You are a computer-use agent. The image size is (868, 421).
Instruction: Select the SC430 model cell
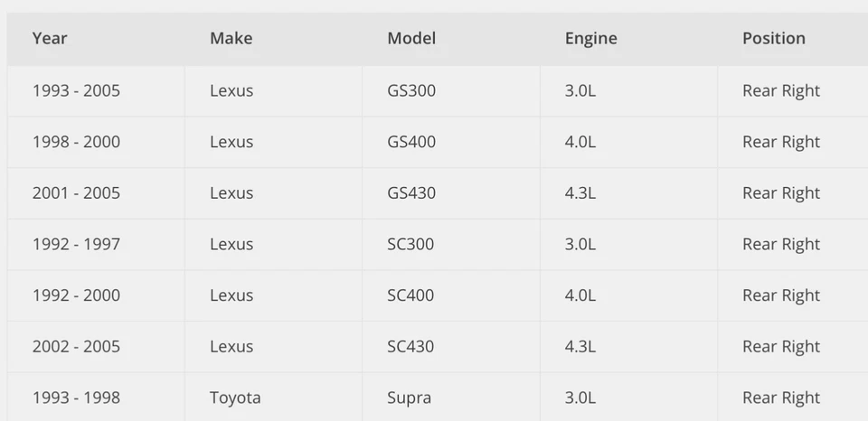coord(410,346)
